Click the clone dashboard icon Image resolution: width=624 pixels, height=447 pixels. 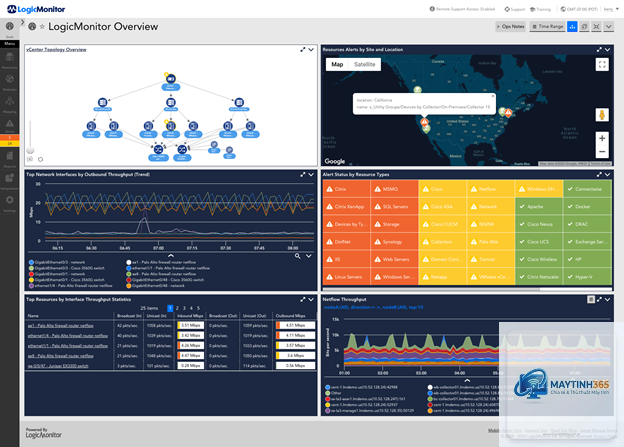(584, 27)
